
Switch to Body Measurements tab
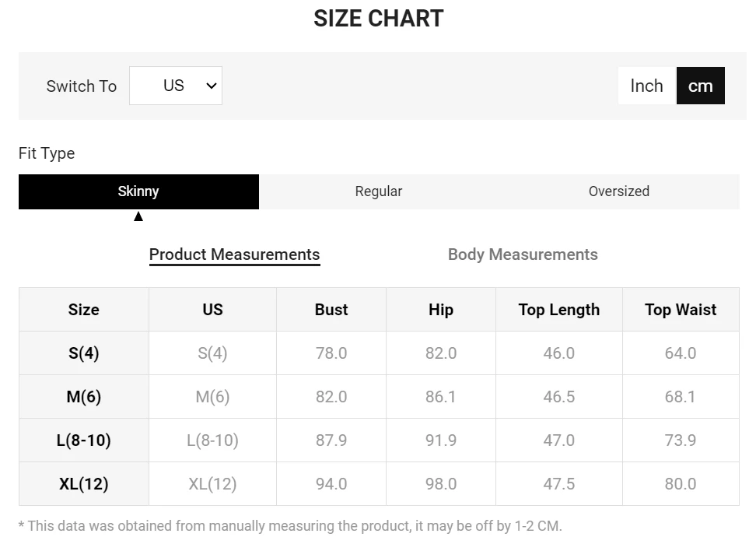click(x=523, y=254)
